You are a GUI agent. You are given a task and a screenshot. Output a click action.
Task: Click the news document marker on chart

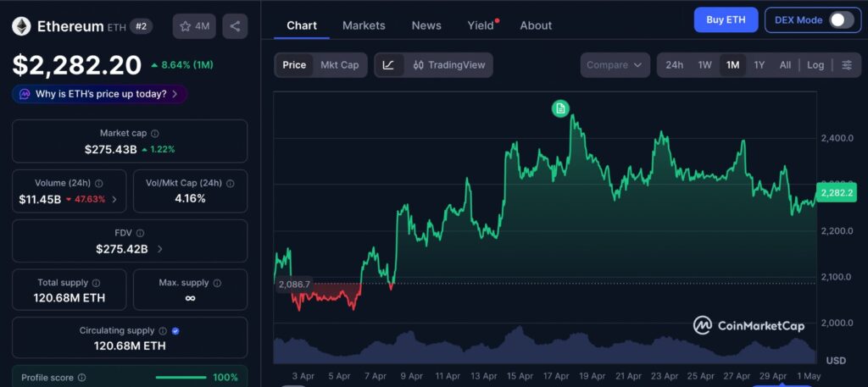560,108
